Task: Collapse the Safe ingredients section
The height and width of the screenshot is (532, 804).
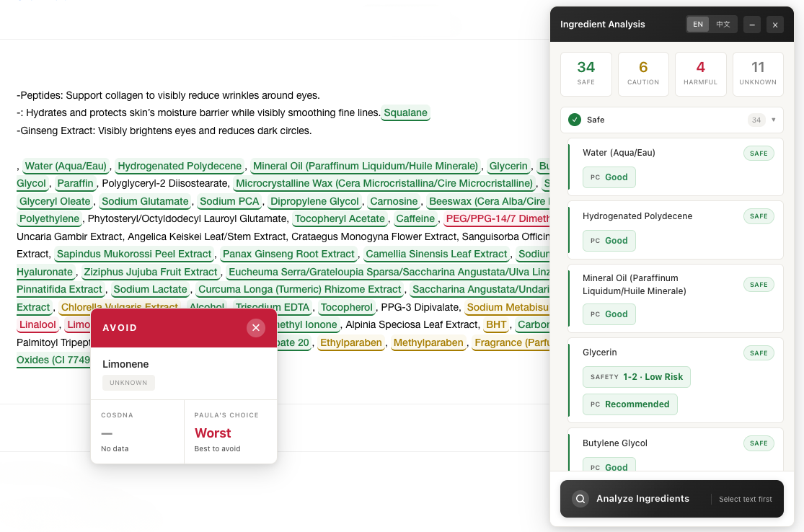Action: point(774,120)
